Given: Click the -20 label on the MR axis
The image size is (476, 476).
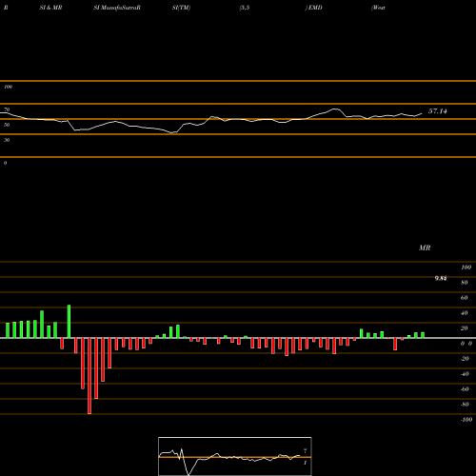Looking at the screenshot, I should click(465, 359).
